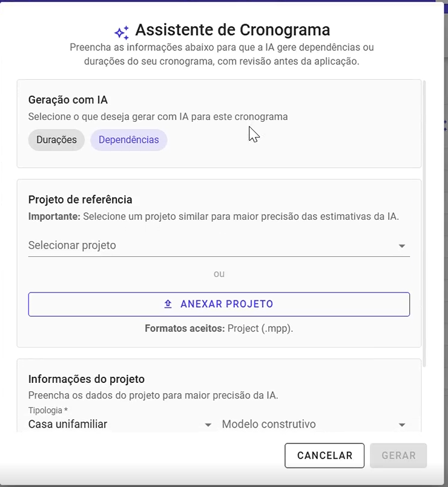Toggle the Dependências chip
The height and width of the screenshot is (487, 448).
click(x=129, y=140)
